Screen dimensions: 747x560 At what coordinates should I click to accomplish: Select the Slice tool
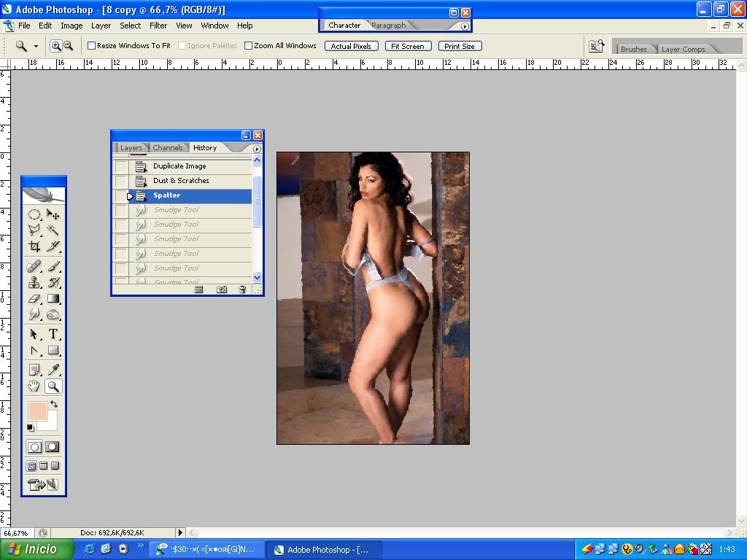pos(53,246)
